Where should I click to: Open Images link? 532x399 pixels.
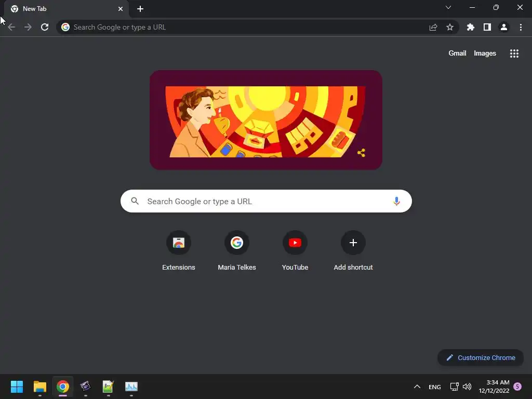(x=485, y=54)
